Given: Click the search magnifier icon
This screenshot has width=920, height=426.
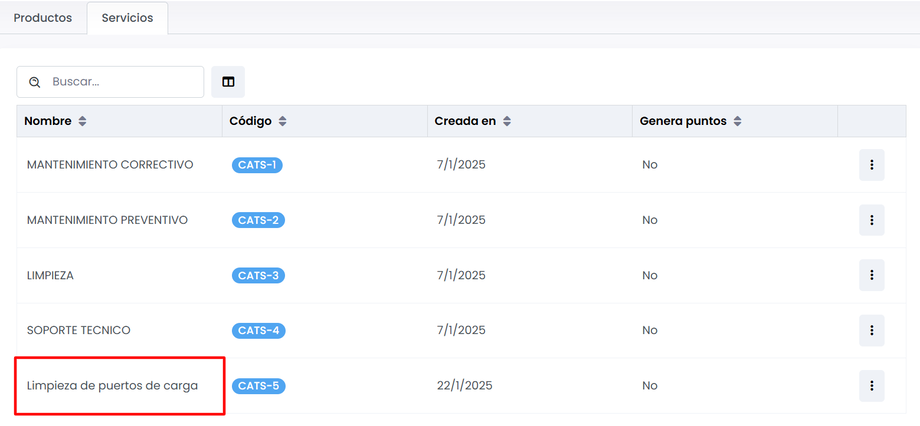Looking at the screenshot, I should point(35,82).
